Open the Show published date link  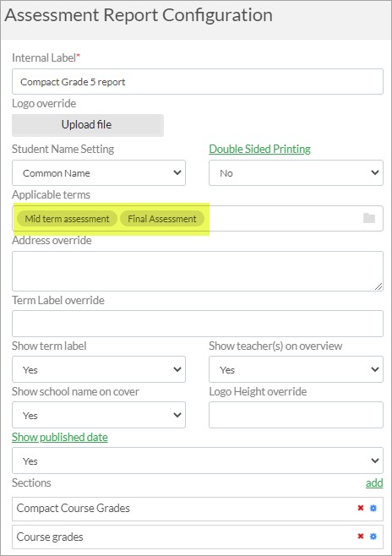click(x=60, y=437)
